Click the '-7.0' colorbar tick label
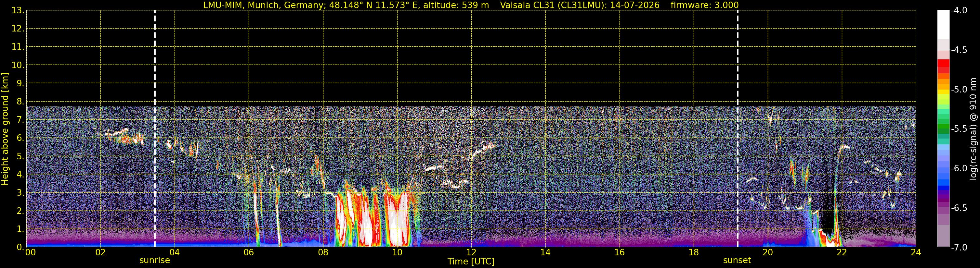The width and height of the screenshot is (980, 268). pyautogui.click(x=959, y=248)
